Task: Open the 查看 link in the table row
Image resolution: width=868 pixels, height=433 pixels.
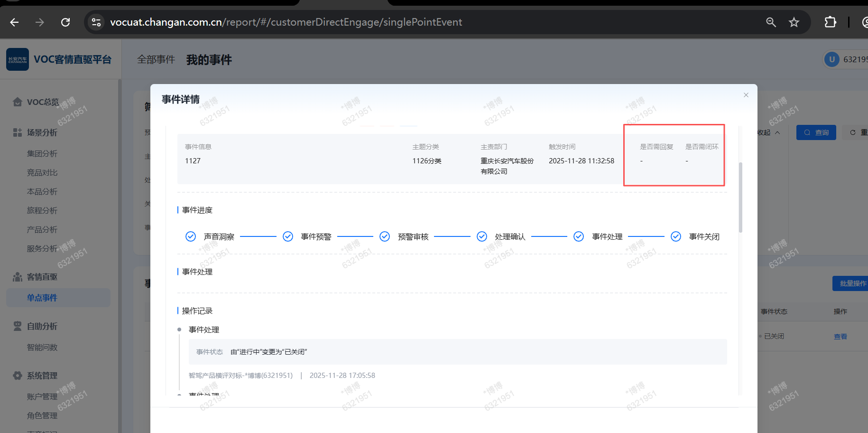Action: click(x=840, y=337)
